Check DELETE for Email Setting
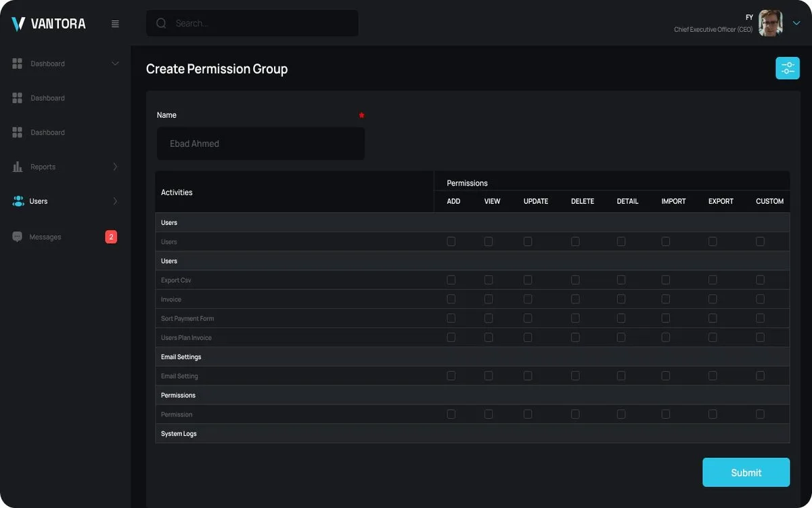Viewport: 812px width, 508px height. [575, 376]
